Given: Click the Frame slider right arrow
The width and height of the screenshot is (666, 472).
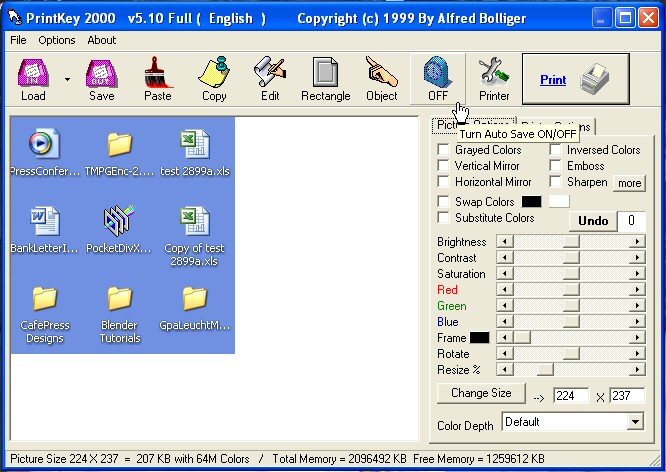Looking at the screenshot, I should click(637, 338).
